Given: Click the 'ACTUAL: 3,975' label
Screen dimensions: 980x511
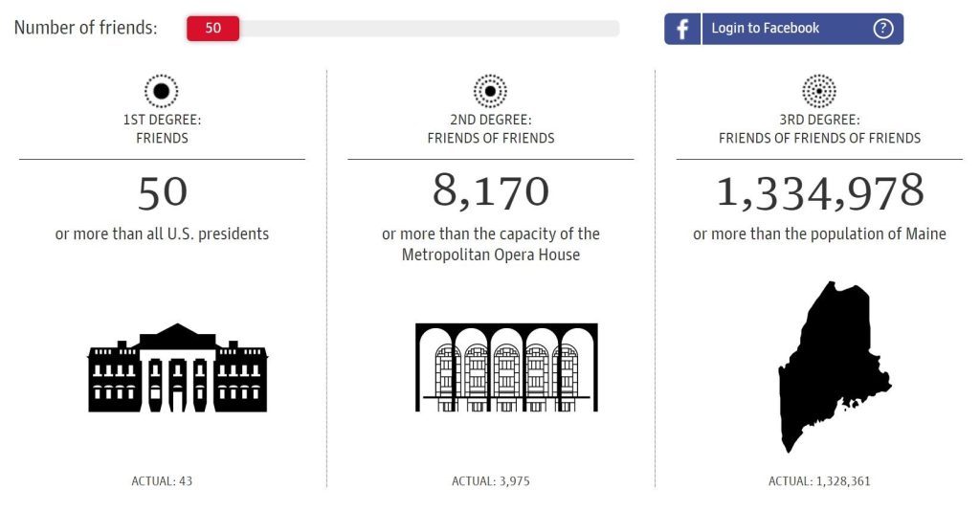Looking at the screenshot, I should 491,481.
